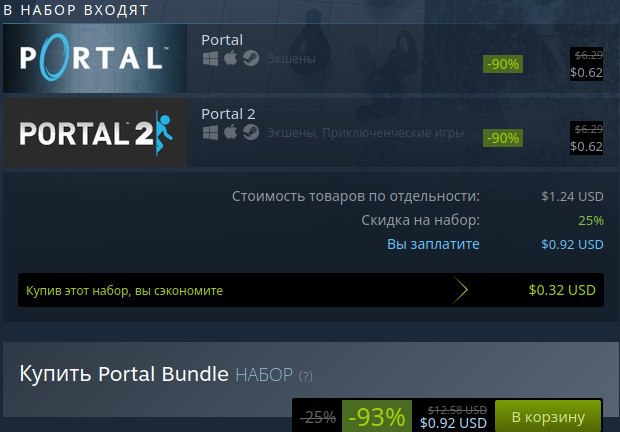
Task: Click the Portal game title link
Action: point(222,40)
